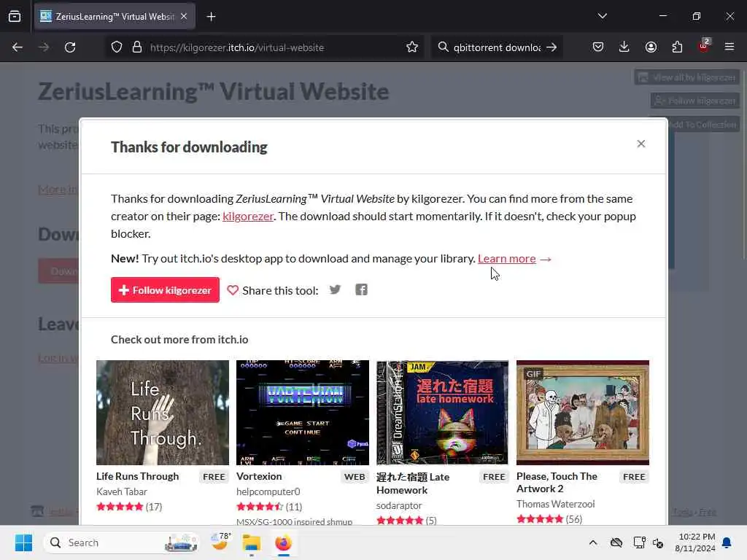Image resolution: width=747 pixels, height=560 pixels.
Task: Open the Extensions puzzle icon
Action: point(677,47)
